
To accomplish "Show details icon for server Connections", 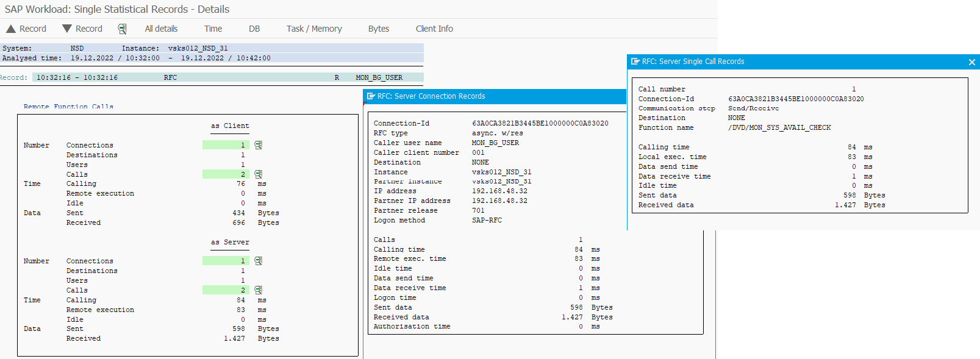I will (x=259, y=261).
